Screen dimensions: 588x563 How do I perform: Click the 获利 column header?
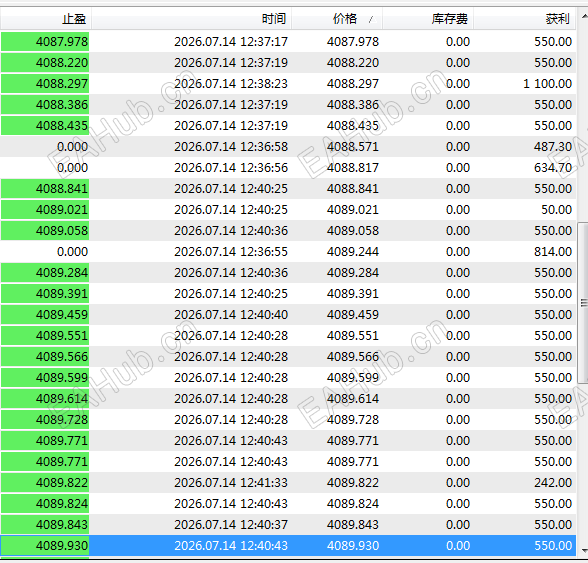tap(524, 19)
